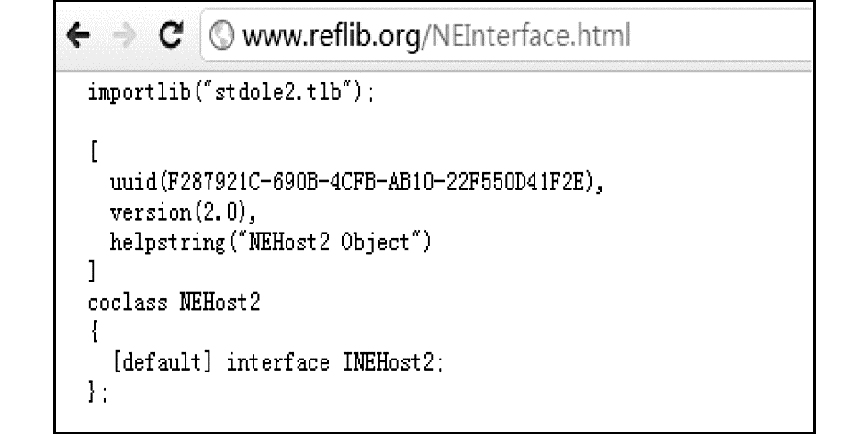Click the INEHost2 interface name
This screenshot has height=434, width=868.
click(388, 362)
